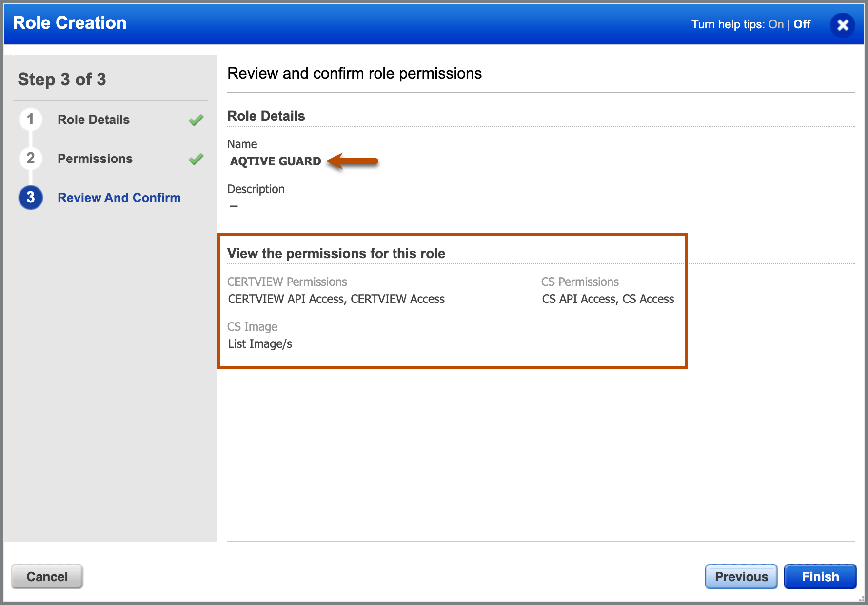868x605 pixels.
Task: Click the orange arrow beside role name
Action: click(x=352, y=161)
